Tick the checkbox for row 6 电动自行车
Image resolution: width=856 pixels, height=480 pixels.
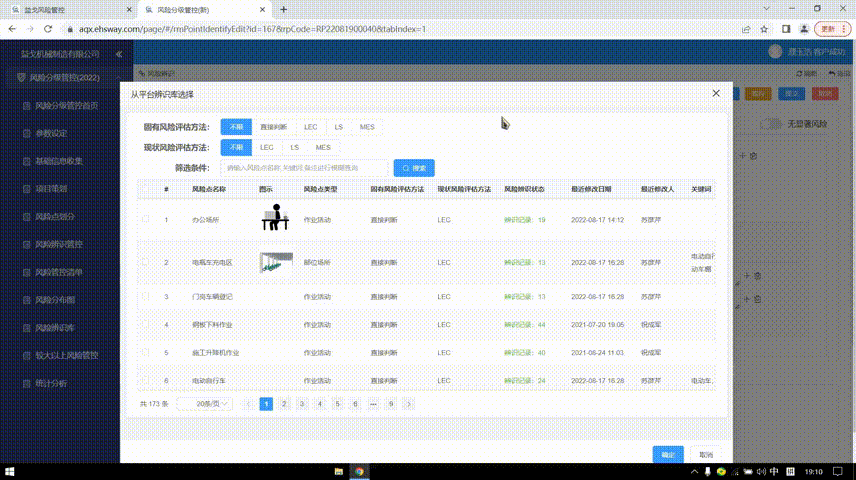[145, 380]
